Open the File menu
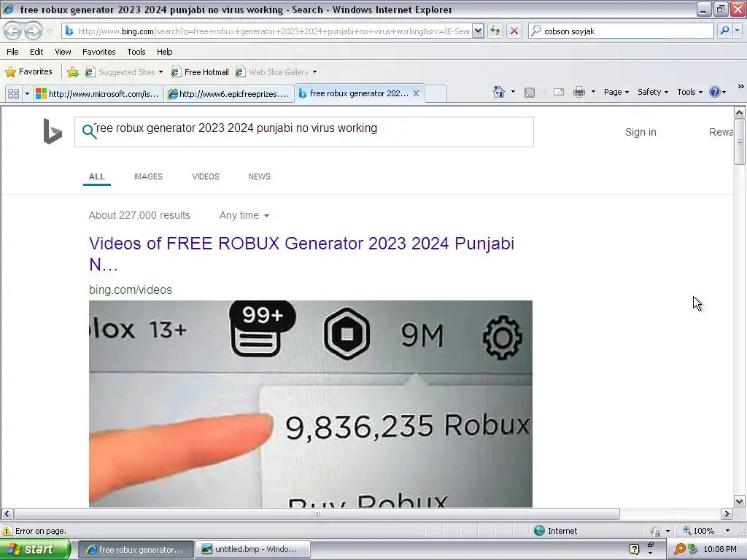 [13, 52]
